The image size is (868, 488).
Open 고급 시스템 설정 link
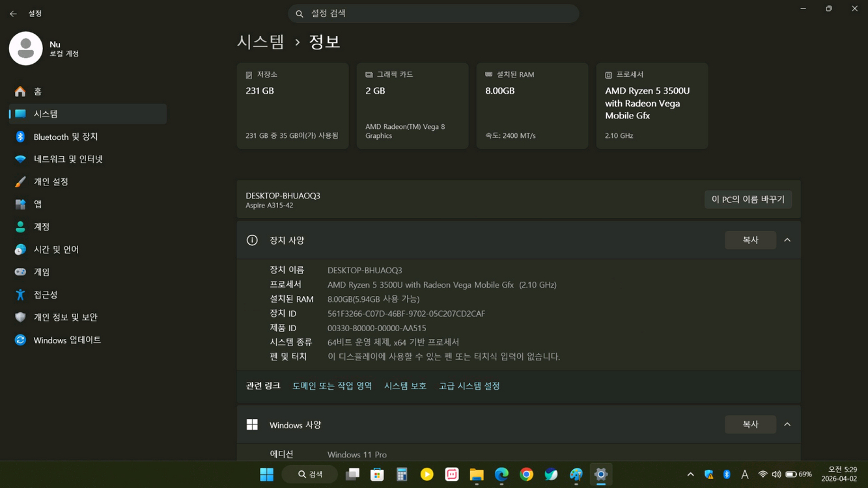point(469,385)
